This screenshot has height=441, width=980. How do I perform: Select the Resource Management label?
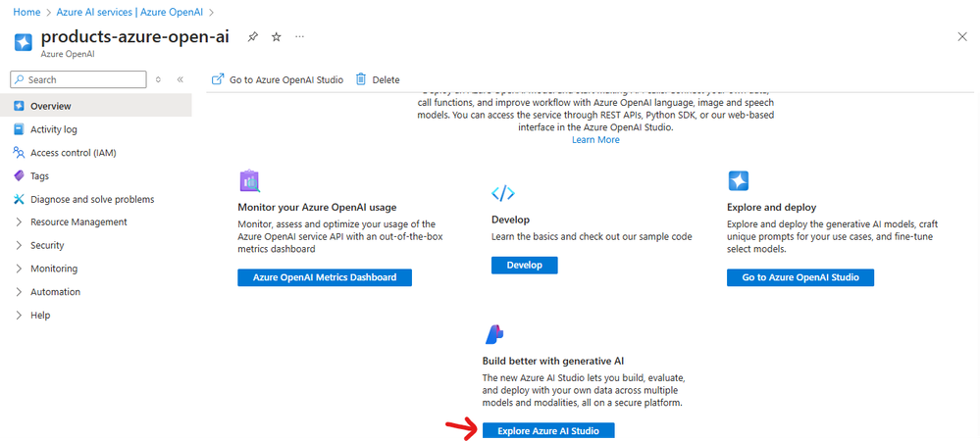pos(78,221)
